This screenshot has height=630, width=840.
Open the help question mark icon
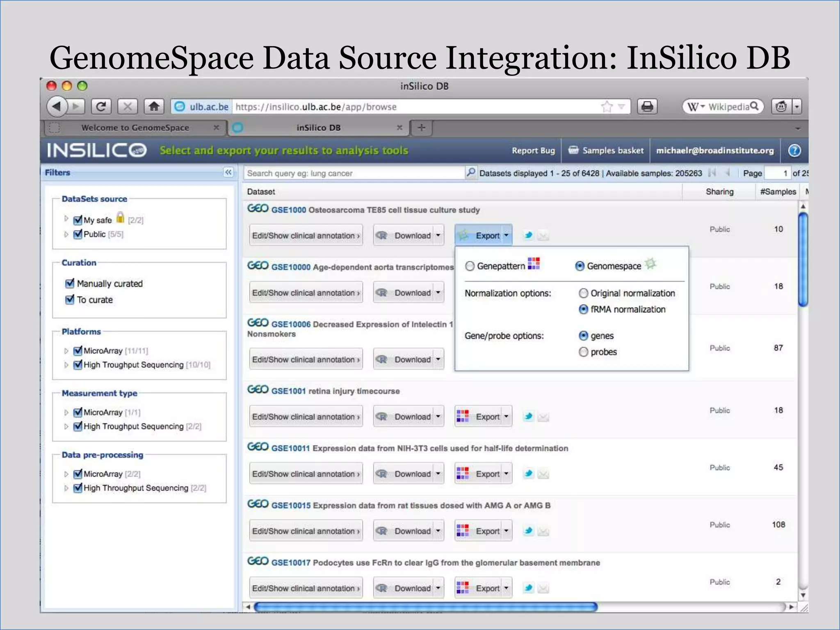click(794, 151)
